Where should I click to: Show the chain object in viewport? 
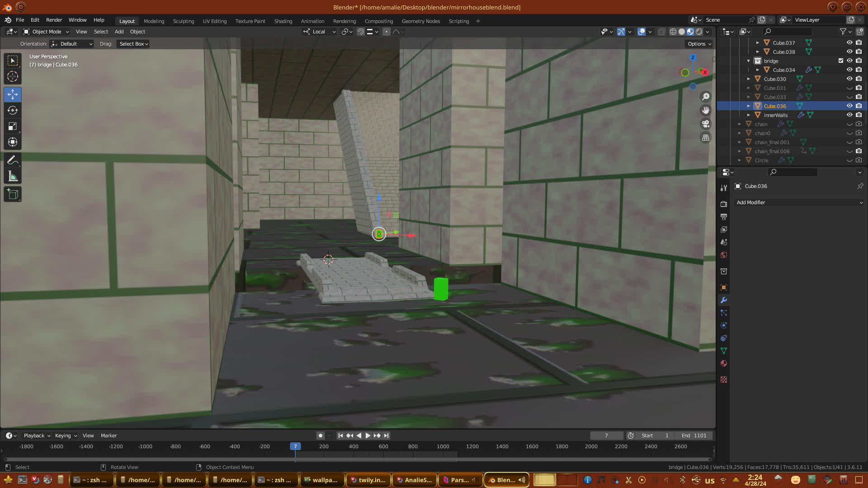[849, 124]
